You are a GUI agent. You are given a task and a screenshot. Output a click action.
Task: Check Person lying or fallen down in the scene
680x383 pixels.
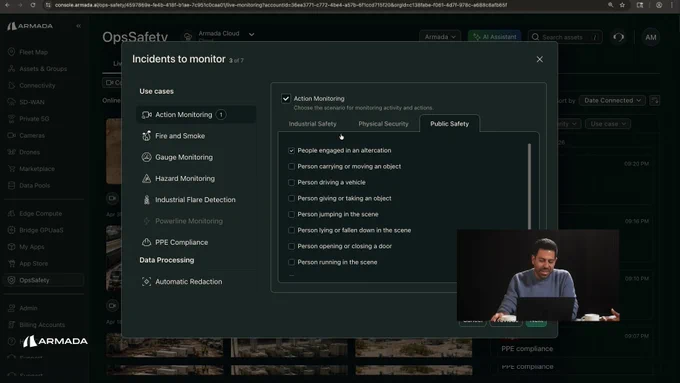(291, 230)
